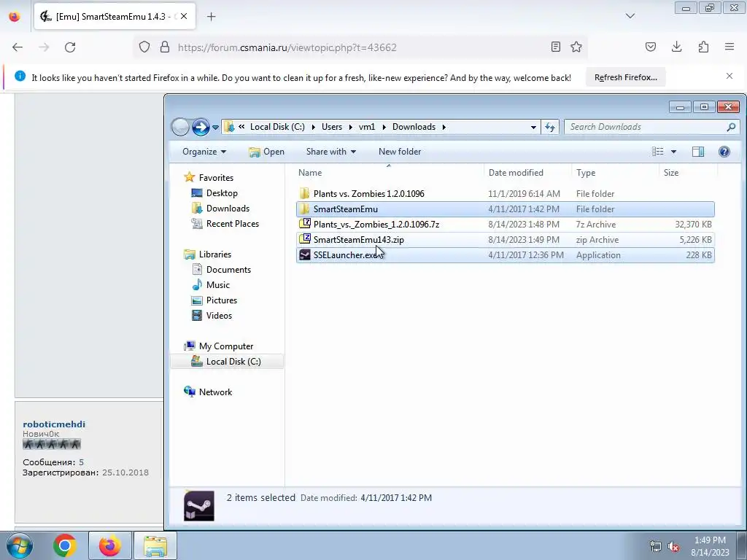The image size is (747, 560).
Task: Open the Windows Start menu
Action: pos(20,545)
